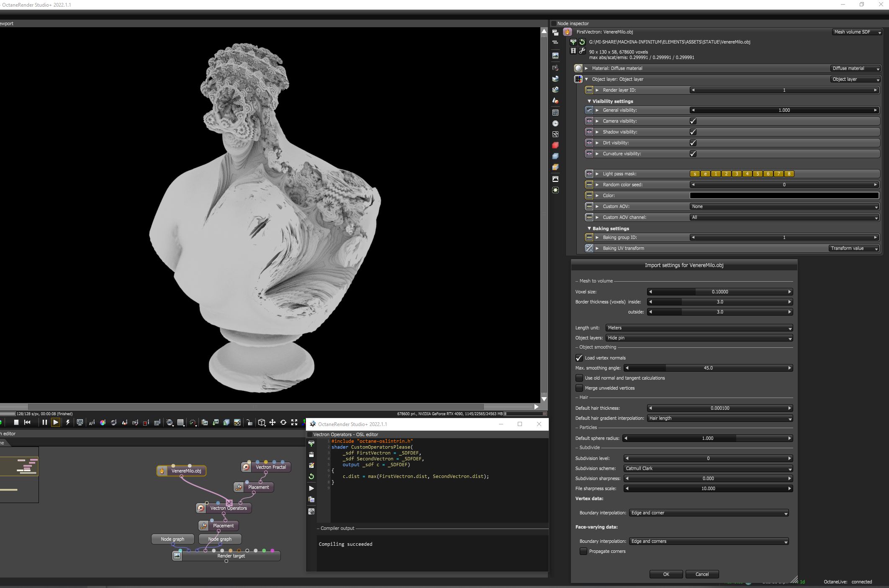Click the restart render icon
The width and height of the screenshot is (889, 588).
click(x=27, y=422)
